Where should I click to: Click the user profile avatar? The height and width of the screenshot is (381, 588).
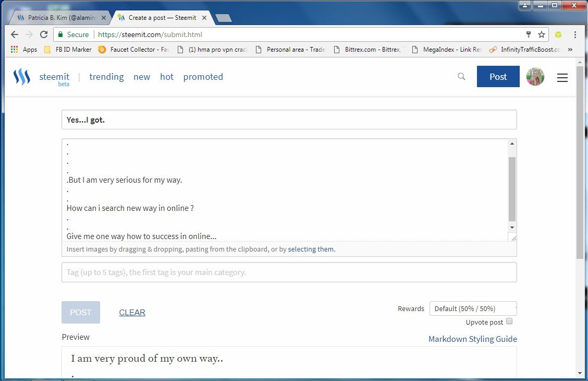[x=535, y=77]
